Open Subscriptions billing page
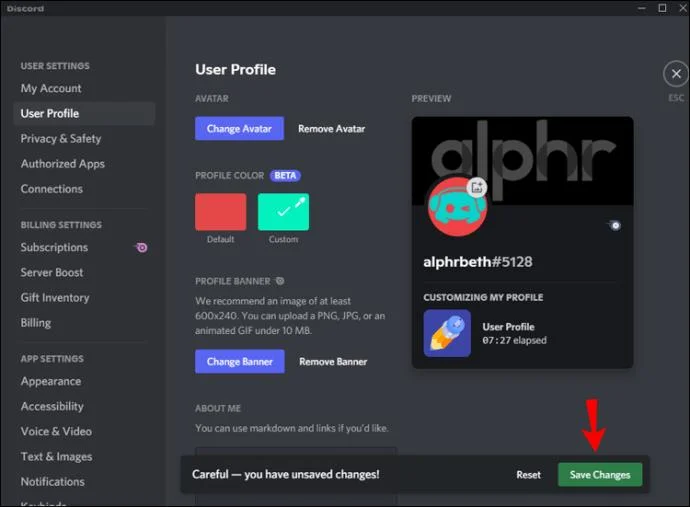Screen dimensions: 690x507 click(x=84, y=247)
